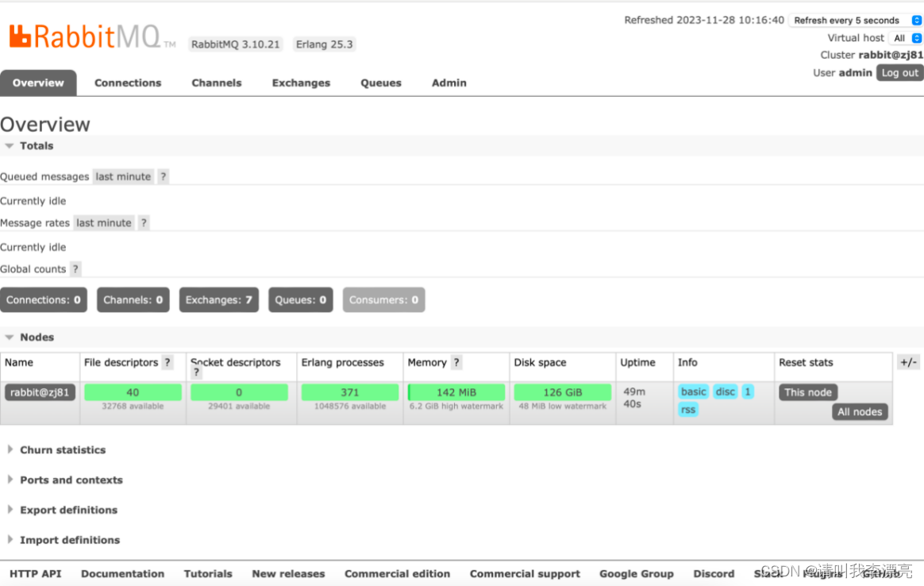This screenshot has height=586, width=924.
Task: Change Message rates last minute range
Action: [104, 223]
